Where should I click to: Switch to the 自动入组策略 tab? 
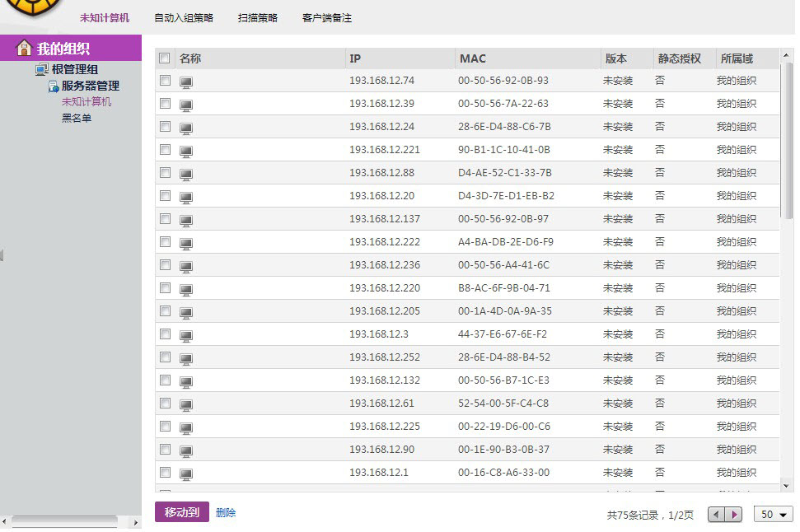click(x=184, y=18)
